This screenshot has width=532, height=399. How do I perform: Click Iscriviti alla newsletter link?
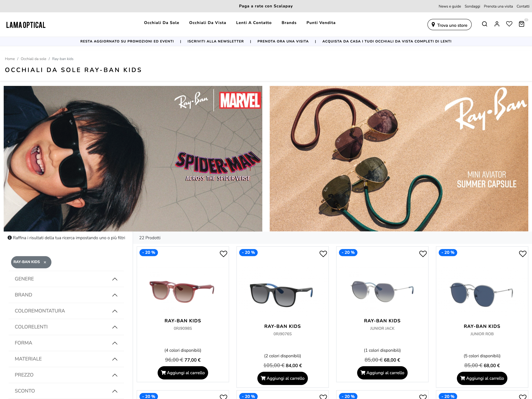coord(216,41)
